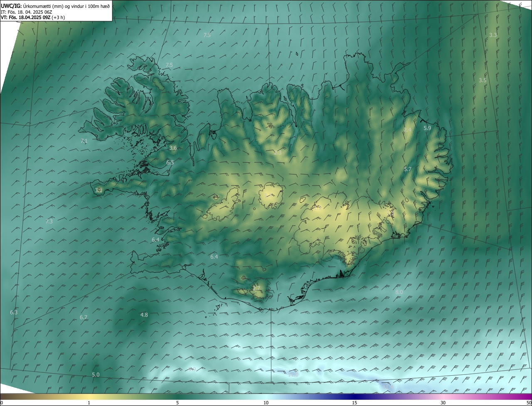Click the color scale at tick 1

(x=89, y=403)
